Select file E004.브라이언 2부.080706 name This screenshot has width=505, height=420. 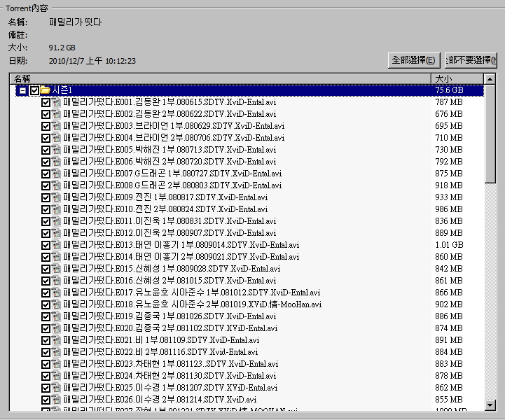point(174,138)
